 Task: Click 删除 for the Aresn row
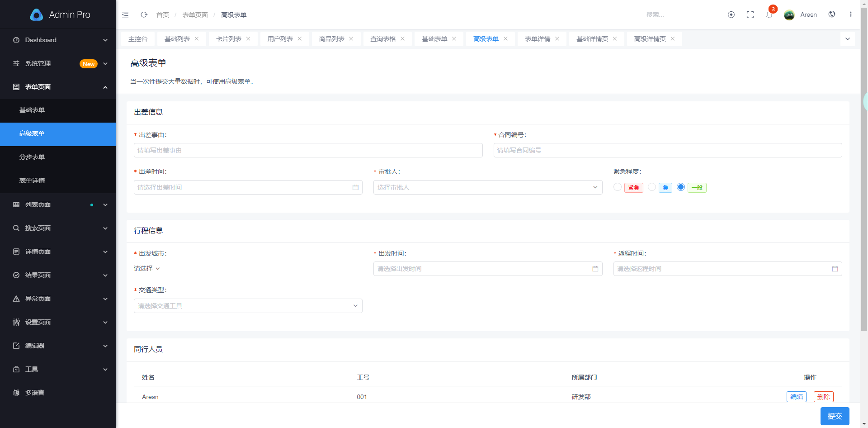(823, 397)
